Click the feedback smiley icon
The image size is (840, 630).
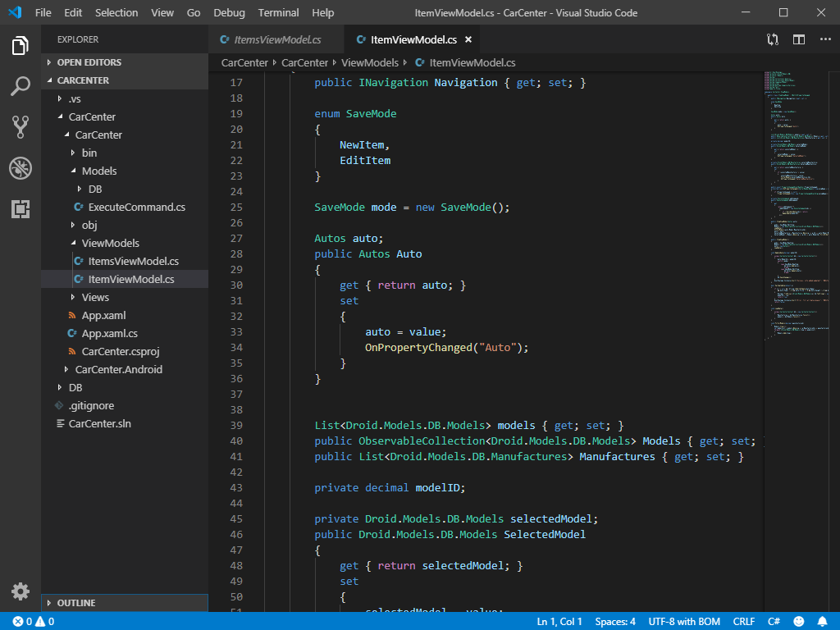(x=799, y=622)
